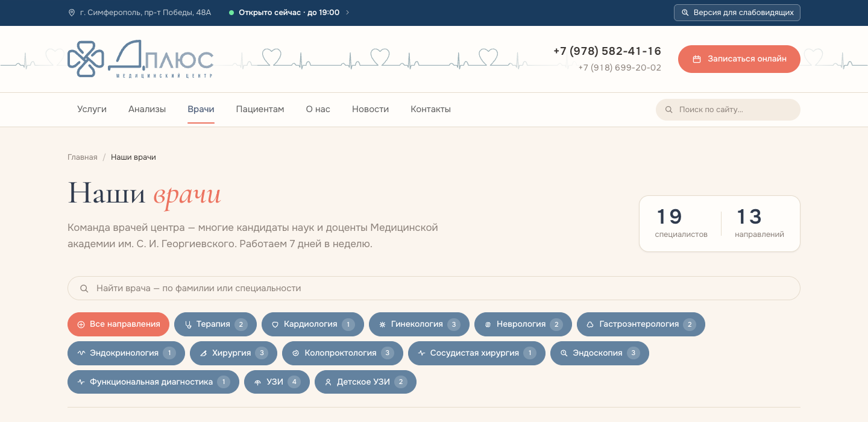
Task: Filter doctors by Хирургия
Action: [233, 353]
